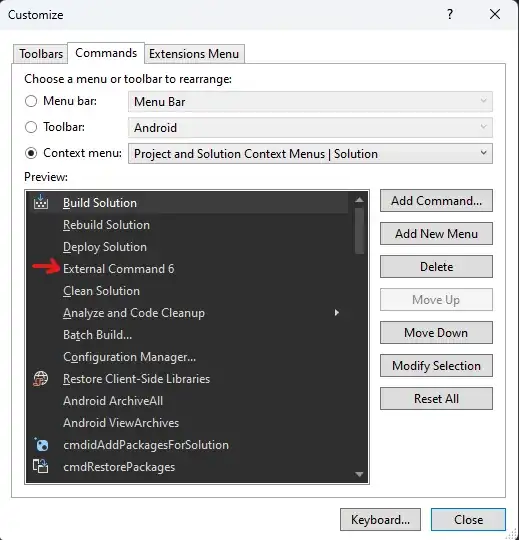Select Android ArchiveAll entry
The width and height of the screenshot is (519, 540).
pyautogui.click(x=188, y=401)
